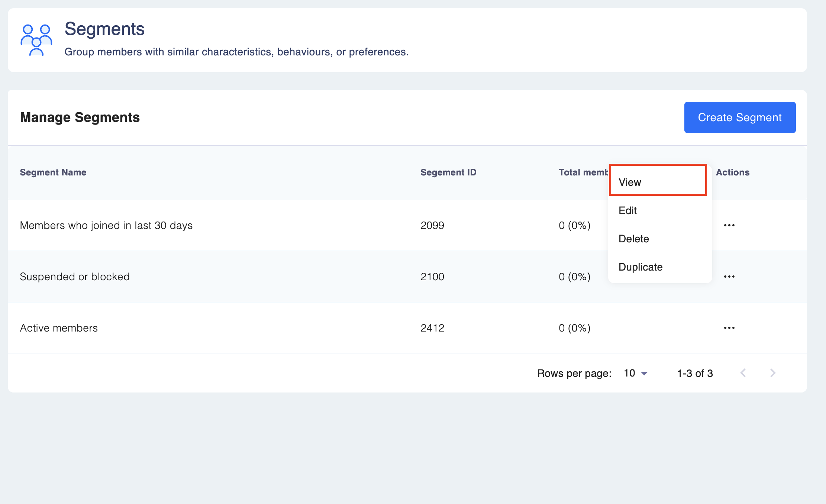
Task: Open actions ellipsis for Active members row
Action: (729, 328)
